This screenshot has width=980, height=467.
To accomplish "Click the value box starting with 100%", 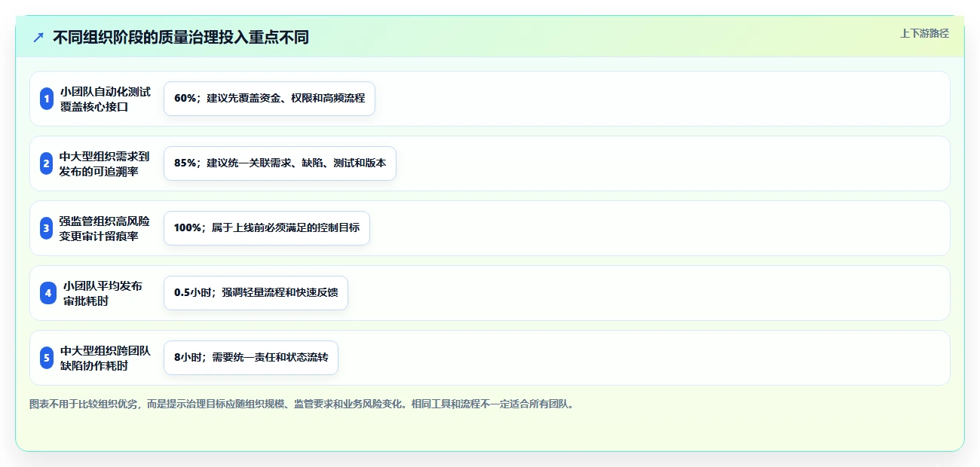I will point(267,228).
